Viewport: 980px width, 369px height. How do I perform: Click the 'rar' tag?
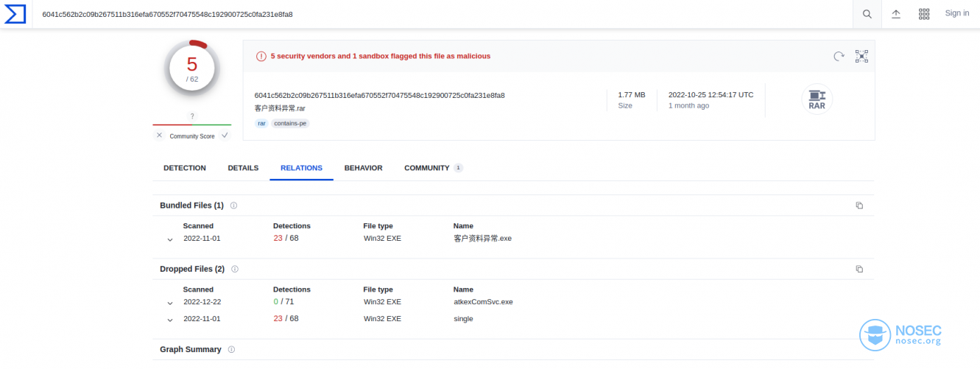261,124
